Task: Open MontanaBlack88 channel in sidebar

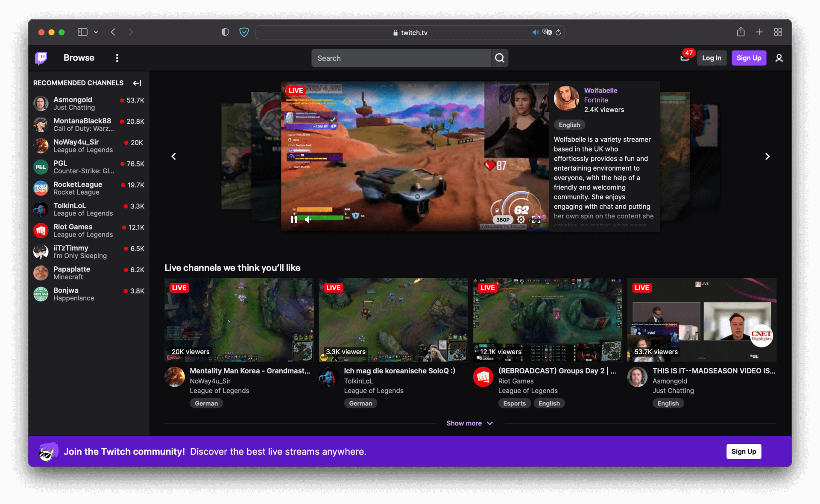Action: point(89,125)
